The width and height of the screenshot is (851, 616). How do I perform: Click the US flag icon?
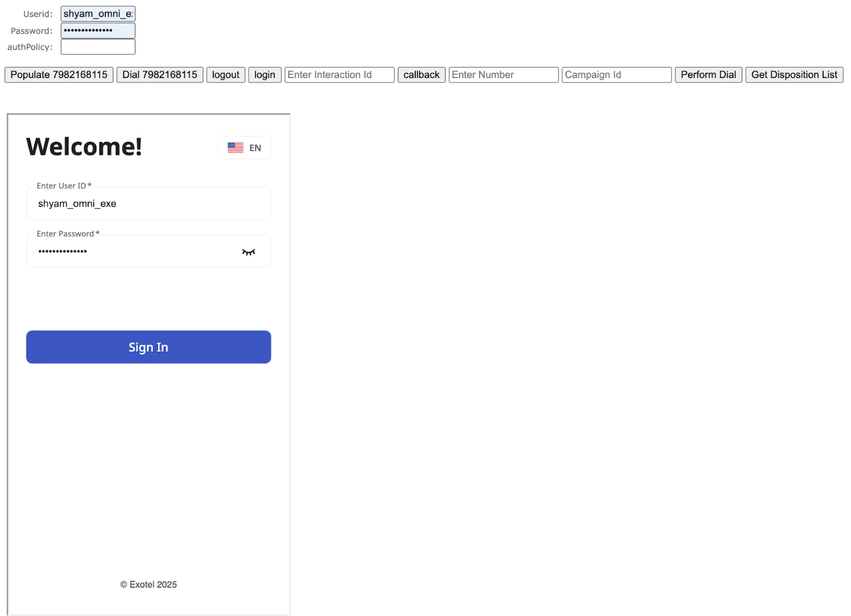pyautogui.click(x=235, y=147)
